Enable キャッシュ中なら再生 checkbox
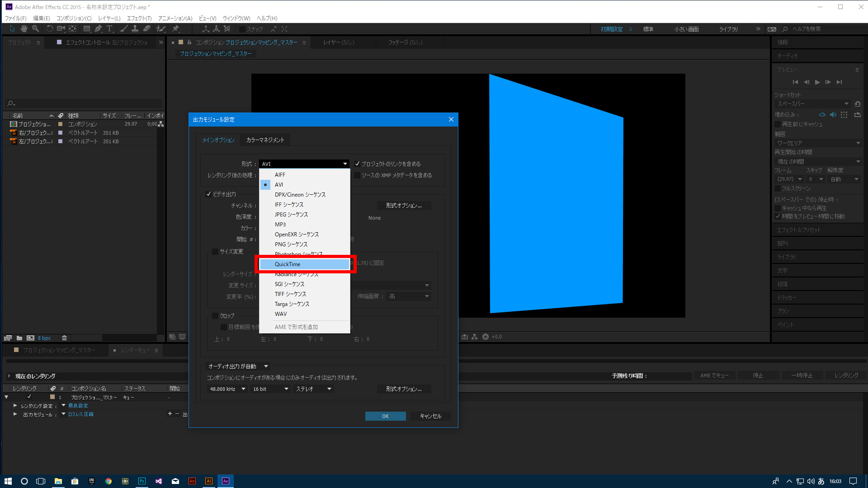This screenshot has width=868, height=488. [x=778, y=208]
